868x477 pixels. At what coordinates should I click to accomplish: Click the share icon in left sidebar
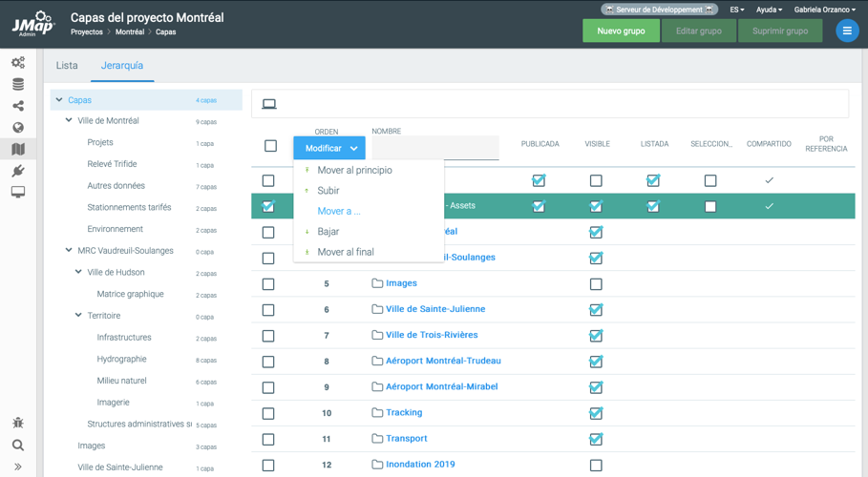pyautogui.click(x=17, y=106)
